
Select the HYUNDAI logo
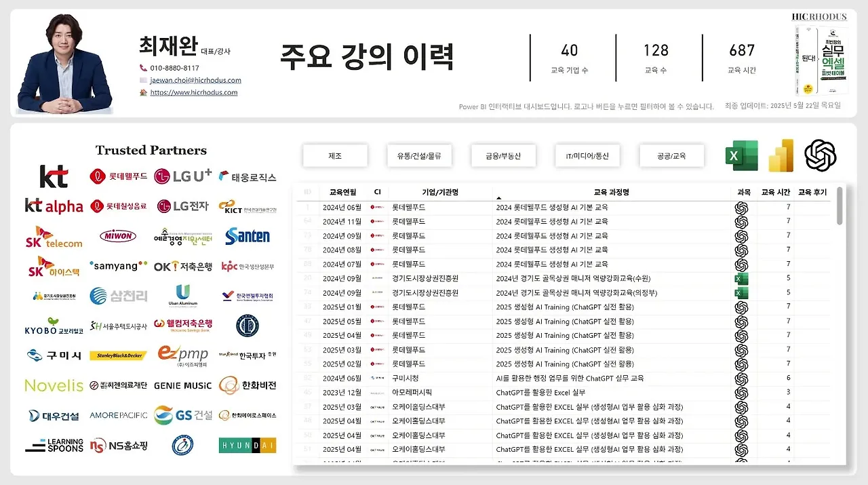tap(248, 446)
